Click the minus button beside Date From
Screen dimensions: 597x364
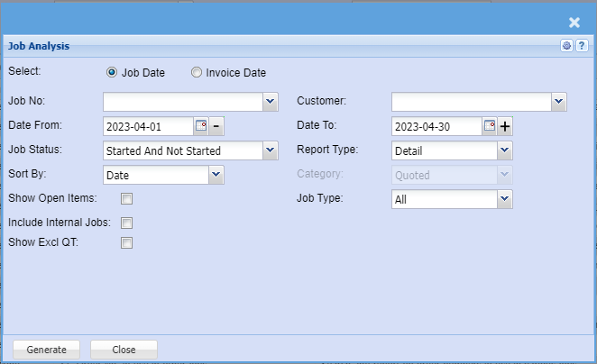click(216, 126)
